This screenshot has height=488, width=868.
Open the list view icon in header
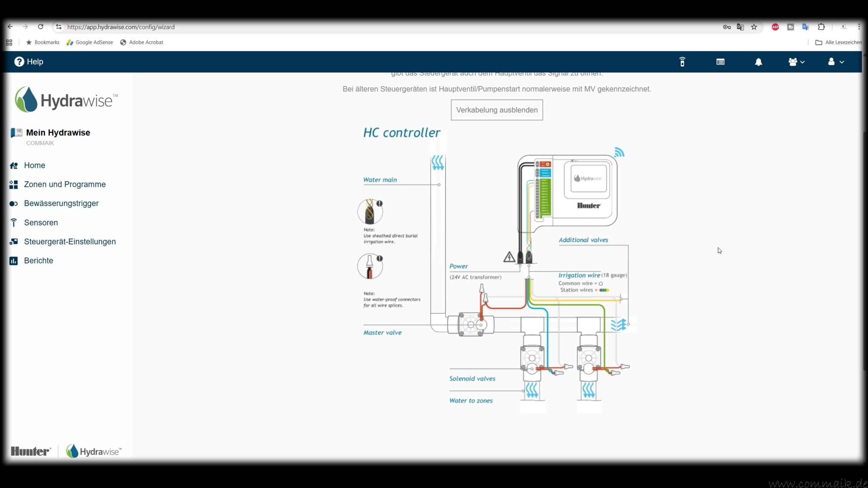coord(721,62)
